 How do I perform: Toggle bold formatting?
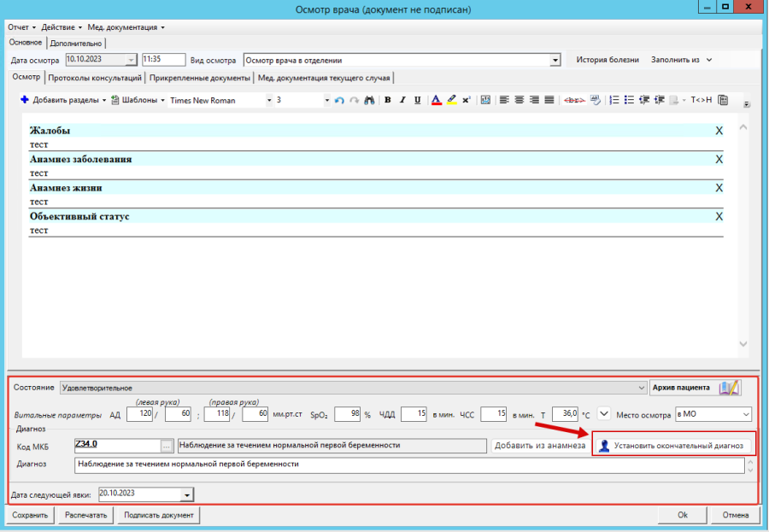[x=387, y=100]
